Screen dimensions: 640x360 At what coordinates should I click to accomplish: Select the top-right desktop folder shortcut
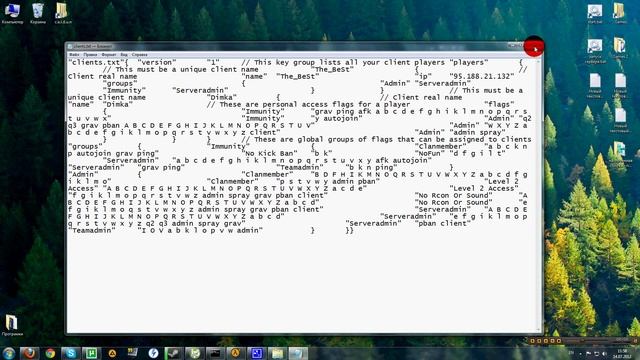(620, 13)
